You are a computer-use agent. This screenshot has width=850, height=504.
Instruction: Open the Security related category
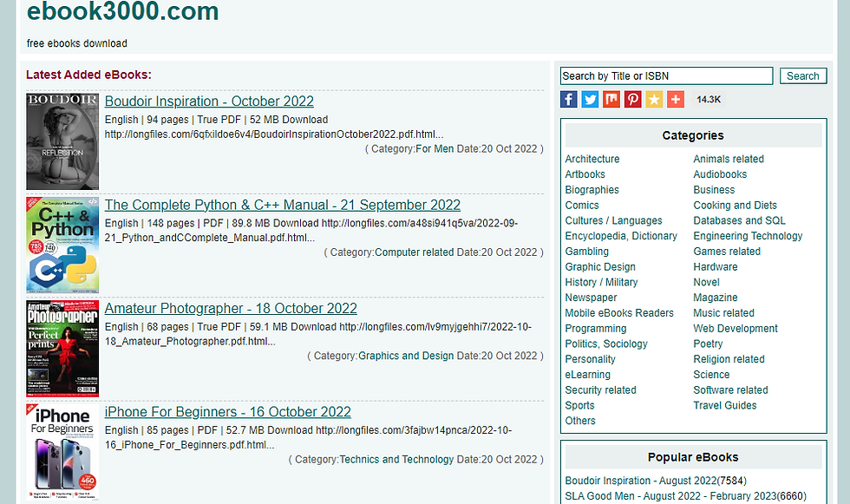point(600,389)
